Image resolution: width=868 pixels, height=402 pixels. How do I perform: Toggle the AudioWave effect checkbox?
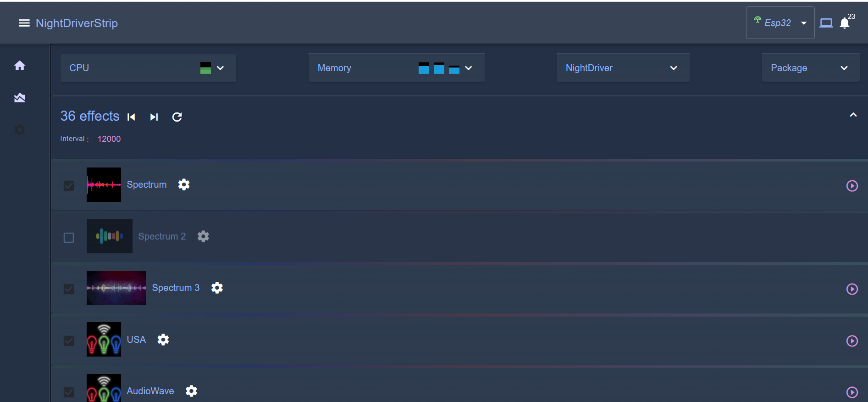(x=69, y=392)
